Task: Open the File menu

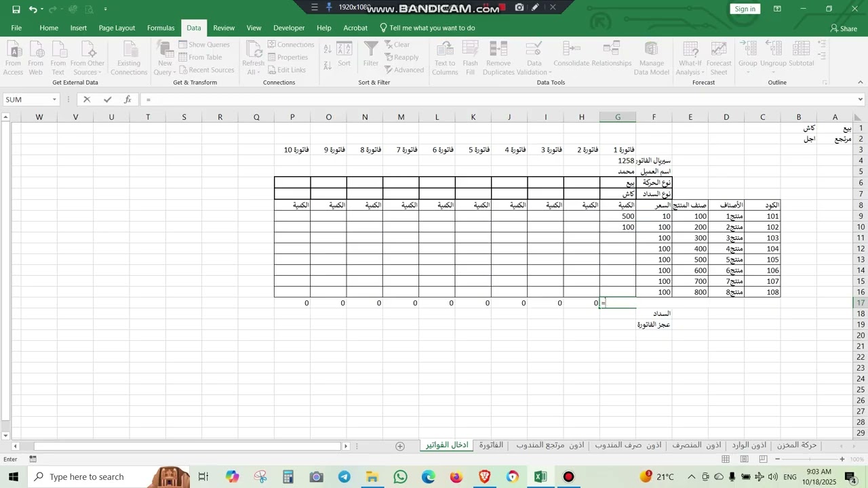Action: (16, 28)
